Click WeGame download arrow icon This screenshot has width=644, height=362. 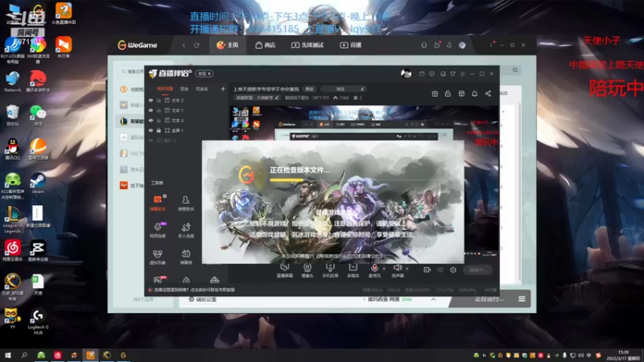point(449,45)
